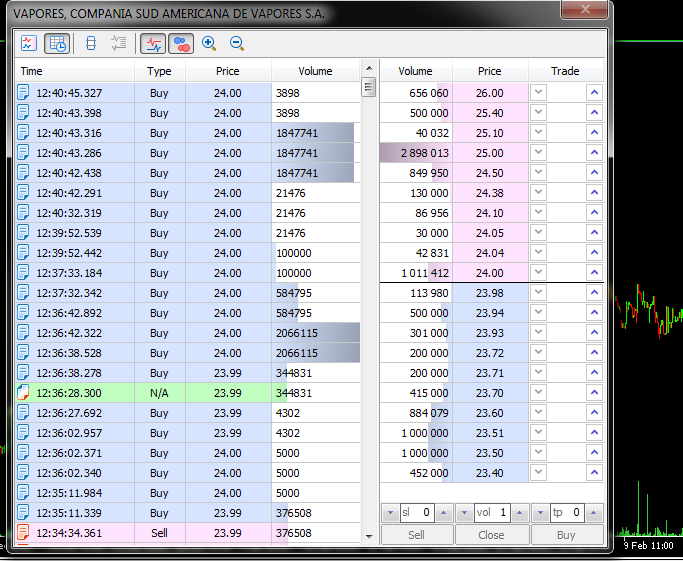Screen dimensions: 683x561
Task: Click the zoom out magnifier icon
Action: (237, 43)
